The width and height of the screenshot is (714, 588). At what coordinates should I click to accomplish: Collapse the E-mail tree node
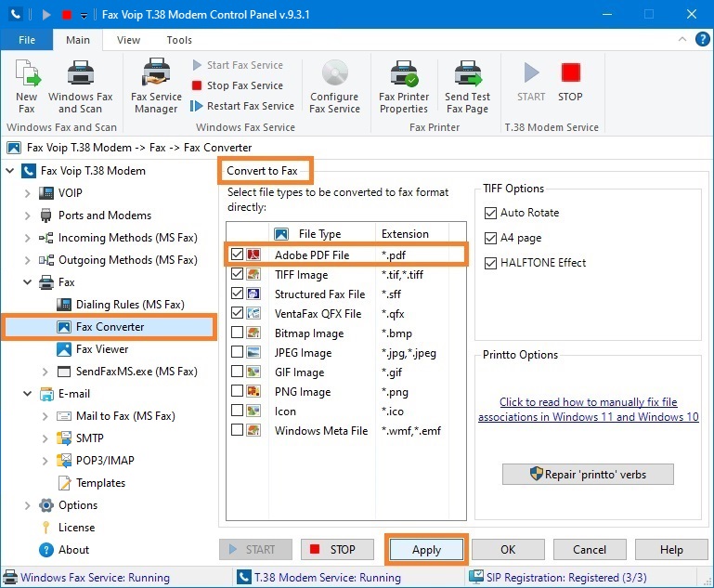27,394
